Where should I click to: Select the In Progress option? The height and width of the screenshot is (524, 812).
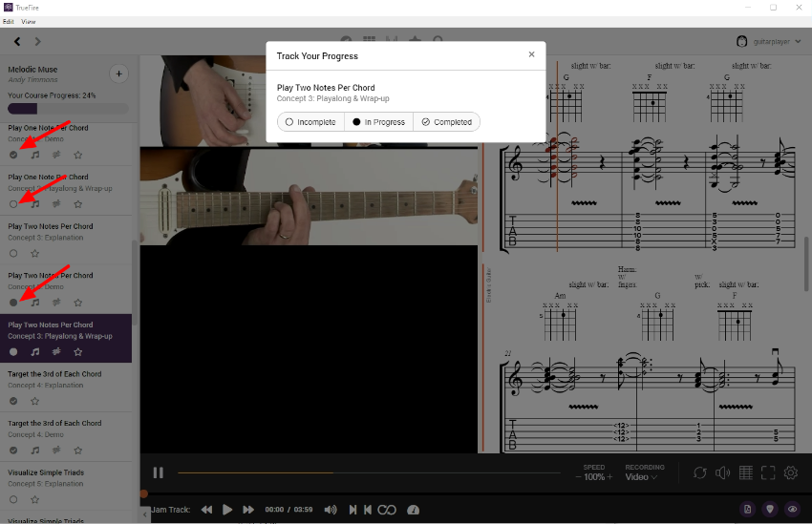(x=379, y=122)
